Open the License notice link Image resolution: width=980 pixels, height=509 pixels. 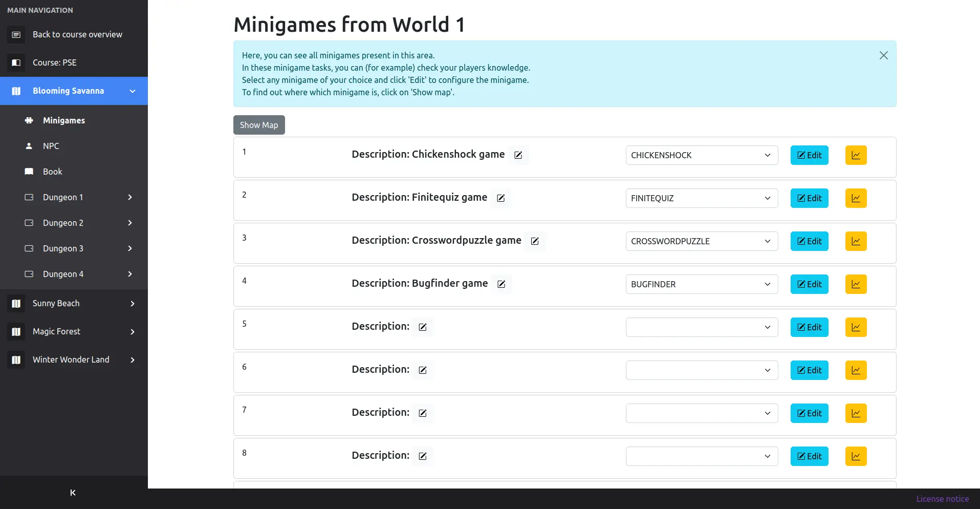942,499
